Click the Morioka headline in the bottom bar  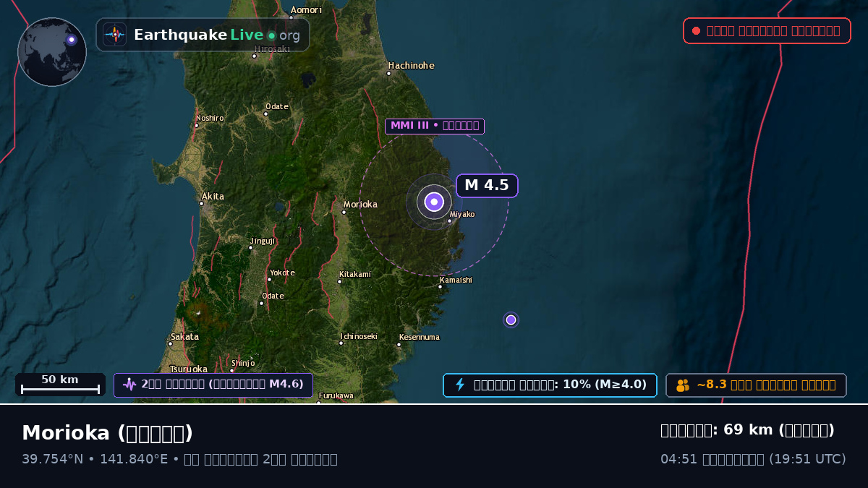pyautogui.click(x=108, y=433)
